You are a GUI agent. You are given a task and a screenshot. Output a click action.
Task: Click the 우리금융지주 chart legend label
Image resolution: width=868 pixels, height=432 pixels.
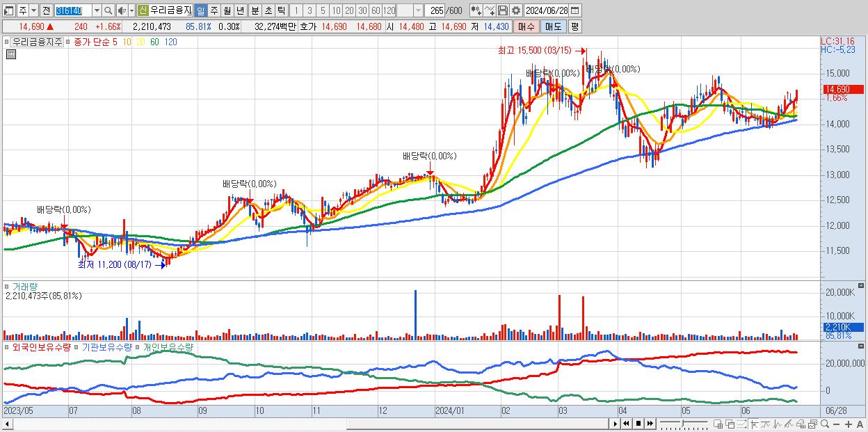pos(38,42)
